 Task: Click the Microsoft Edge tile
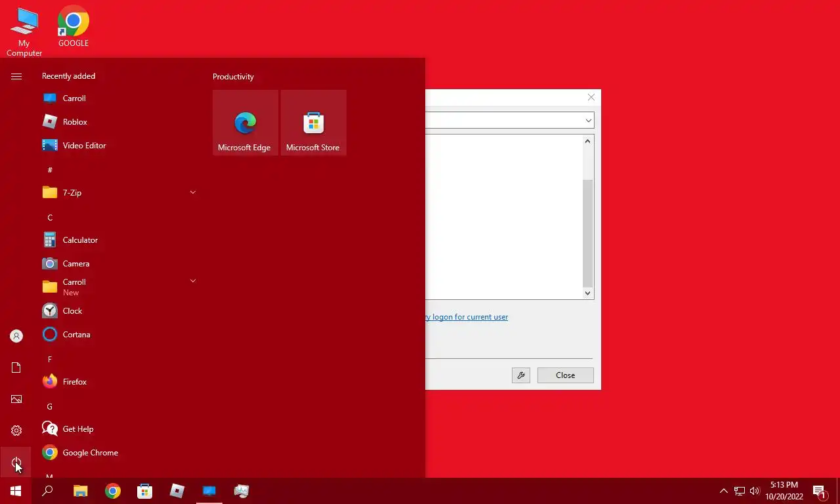(x=245, y=123)
